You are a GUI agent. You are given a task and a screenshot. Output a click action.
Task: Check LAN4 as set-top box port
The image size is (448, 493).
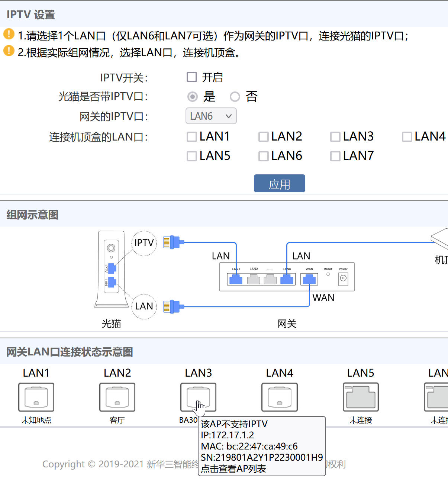pyautogui.click(x=407, y=137)
